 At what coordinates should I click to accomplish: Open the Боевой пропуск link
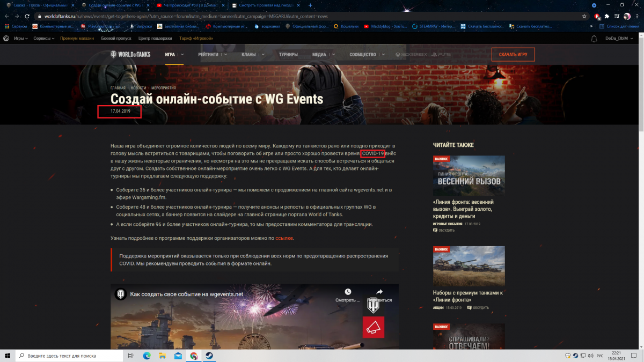(116, 39)
